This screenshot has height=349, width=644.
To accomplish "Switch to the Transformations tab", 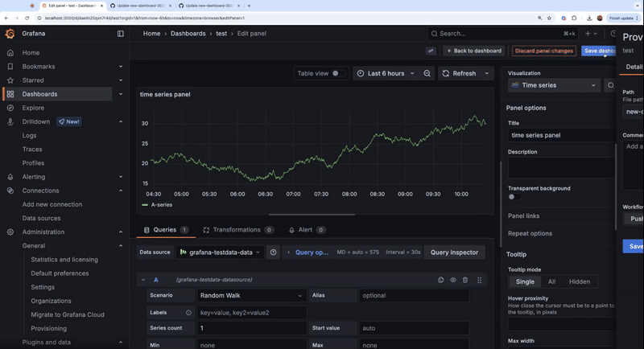I will [x=237, y=230].
